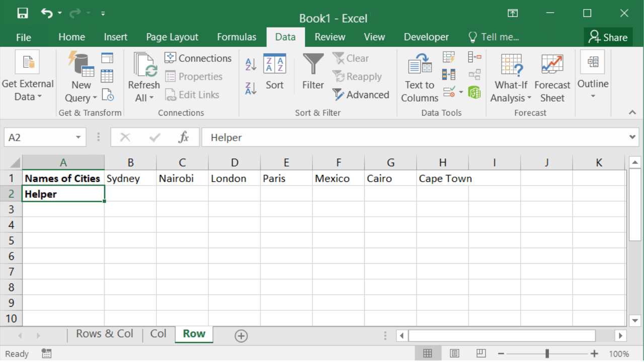
Task: Open the Formulas ribbon tab
Action: click(236, 37)
